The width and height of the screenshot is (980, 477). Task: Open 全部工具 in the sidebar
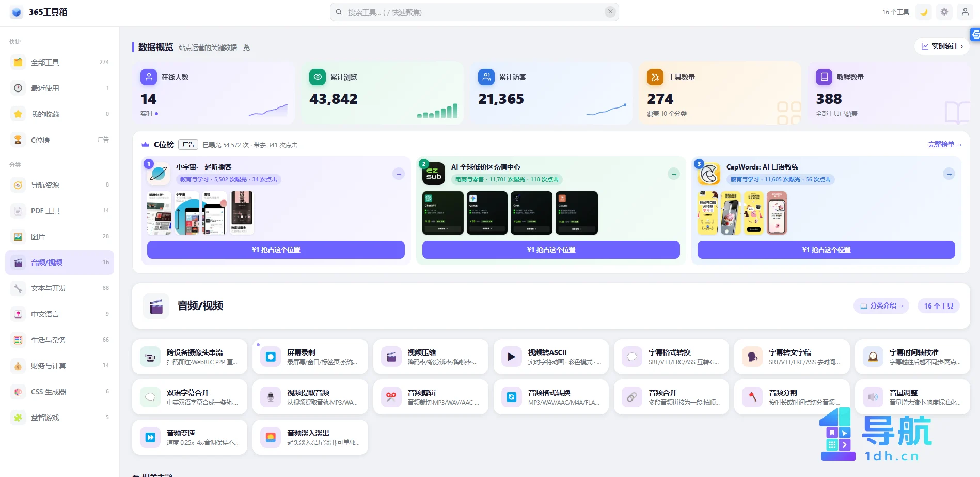click(x=59, y=63)
